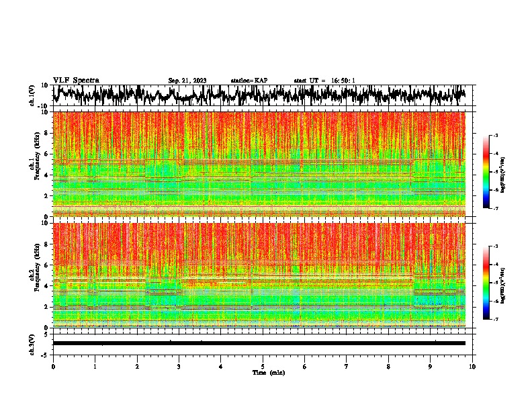Click the ch.3 voltage black bar trace

(259, 343)
